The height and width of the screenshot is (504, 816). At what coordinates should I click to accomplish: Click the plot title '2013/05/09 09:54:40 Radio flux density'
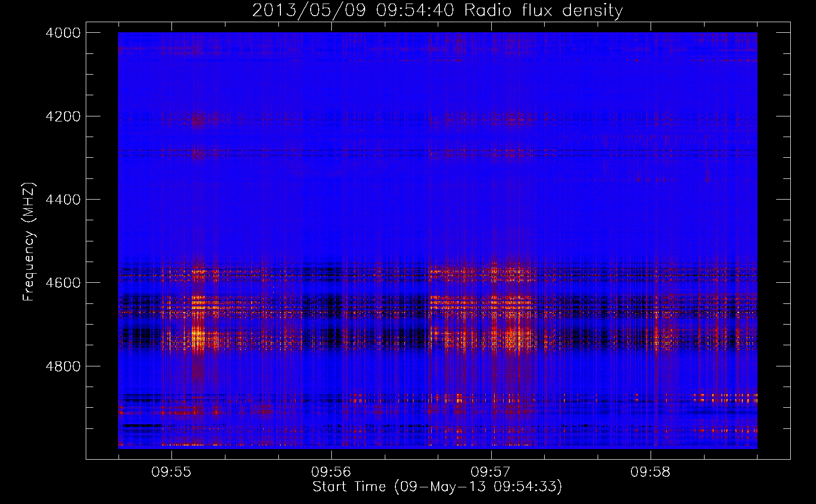(437, 10)
